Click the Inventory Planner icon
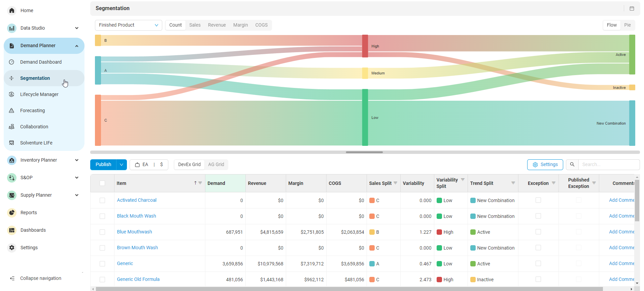The image size is (644, 291). [x=12, y=160]
